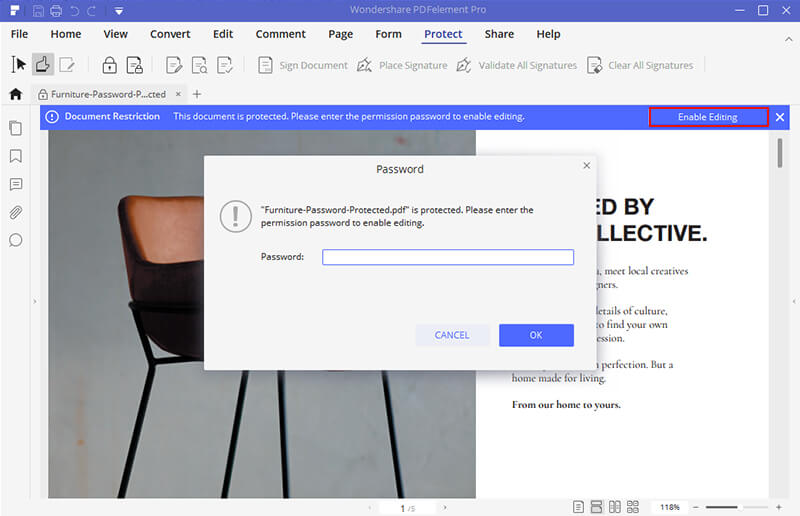Open the Convert menu
This screenshot has height=516, width=800.
pos(170,34)
